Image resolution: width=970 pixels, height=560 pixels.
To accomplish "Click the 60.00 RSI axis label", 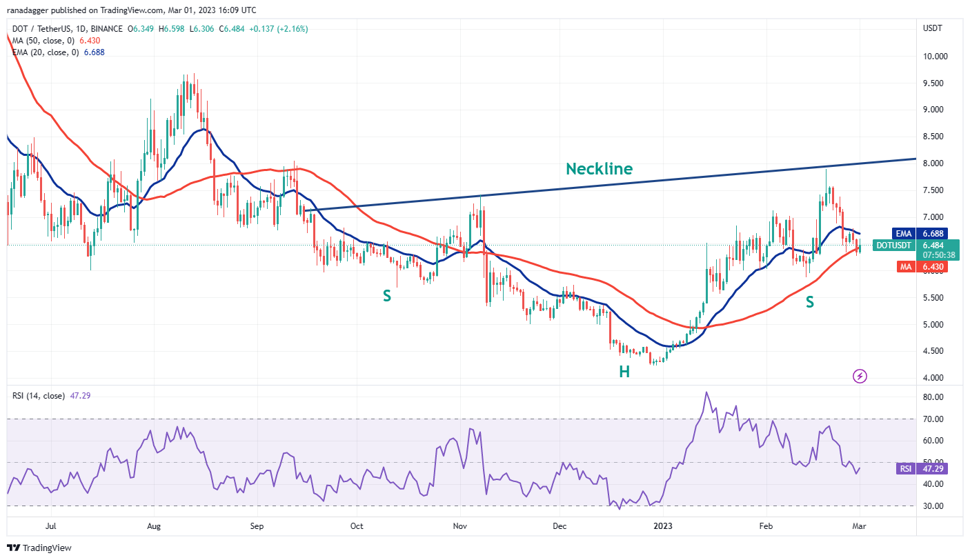I will click(935, 441).
